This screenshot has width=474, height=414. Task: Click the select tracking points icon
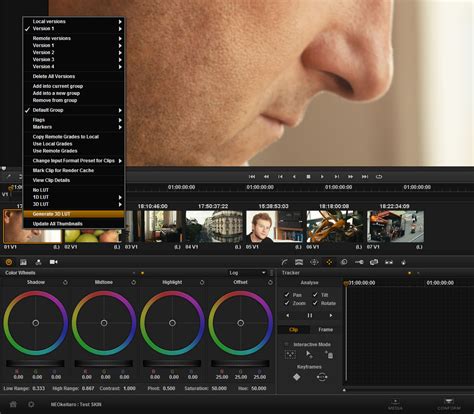(309, 355)
